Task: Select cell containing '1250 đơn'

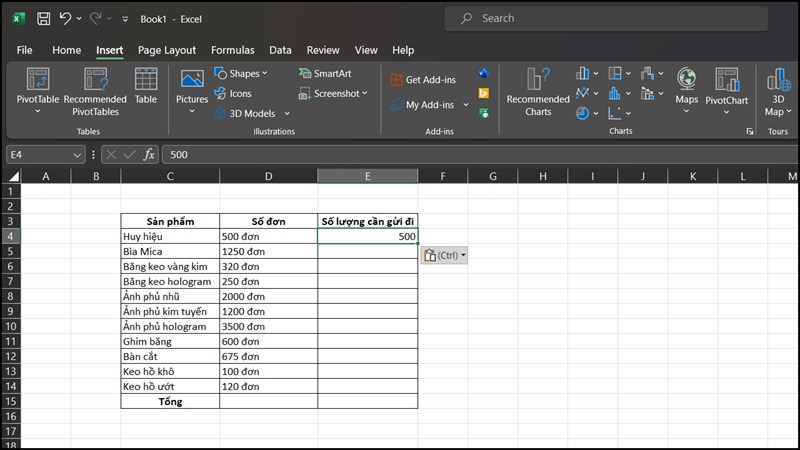Action: 268,252
